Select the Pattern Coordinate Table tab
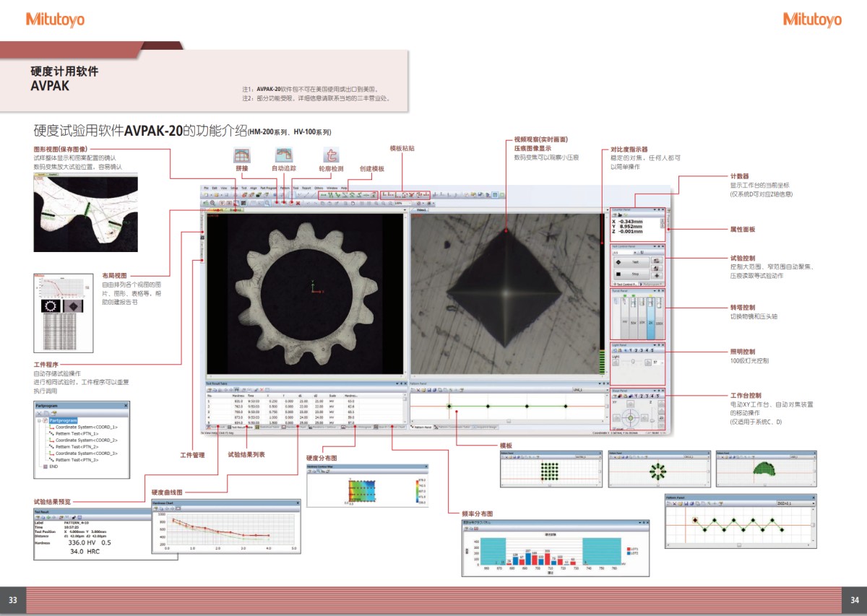The width and height of the screenshot is (867, 616). pos(452,427)
